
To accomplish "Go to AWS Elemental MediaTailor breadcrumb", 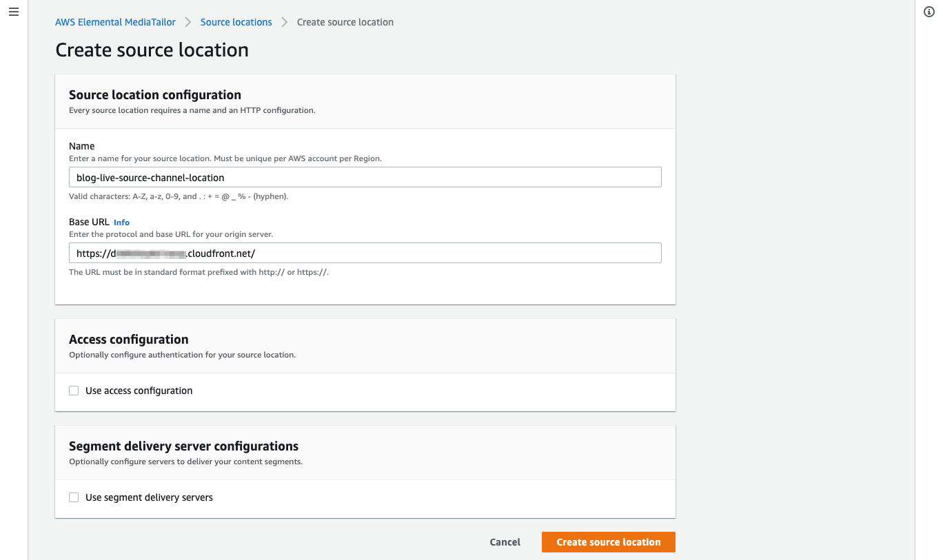I will 115,22.
